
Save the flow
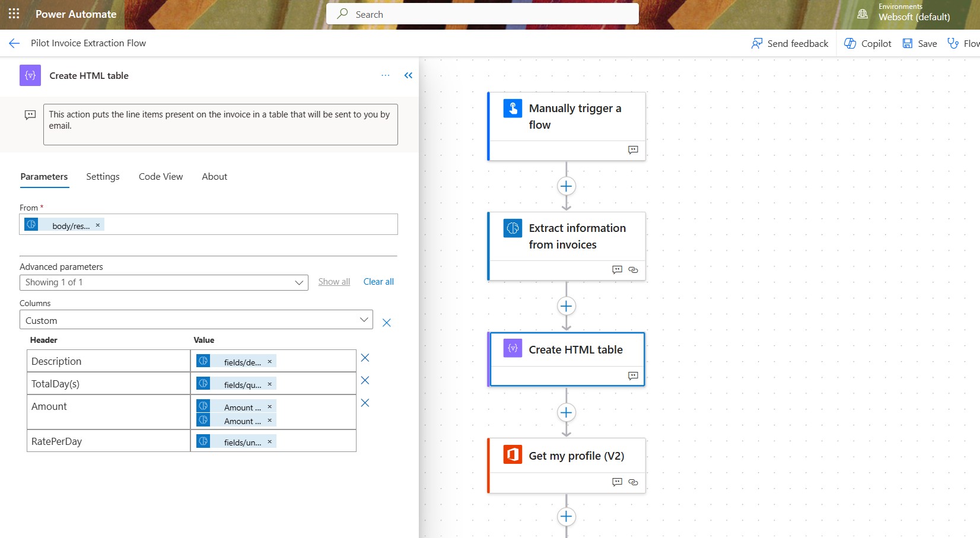[x=919, y=43]
